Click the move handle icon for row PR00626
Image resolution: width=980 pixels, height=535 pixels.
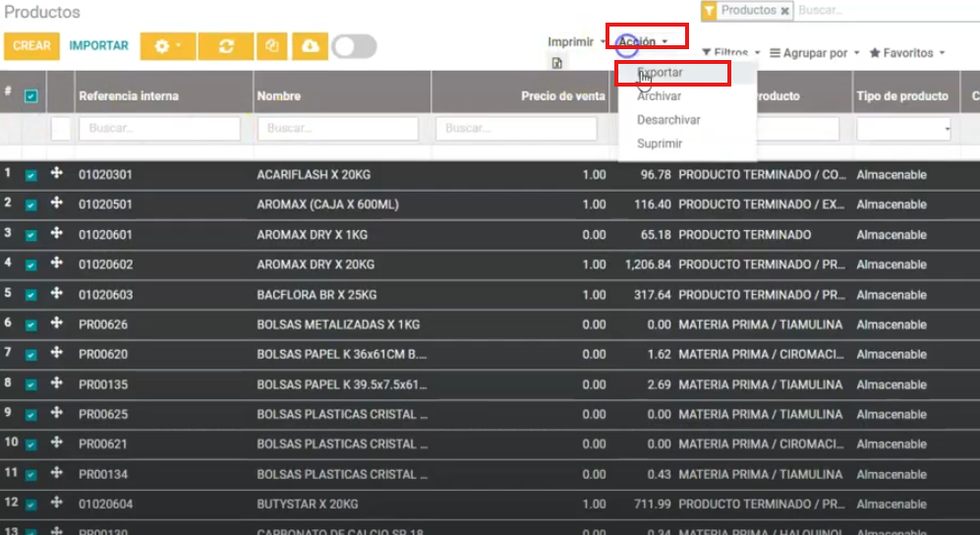pos(57,324)
